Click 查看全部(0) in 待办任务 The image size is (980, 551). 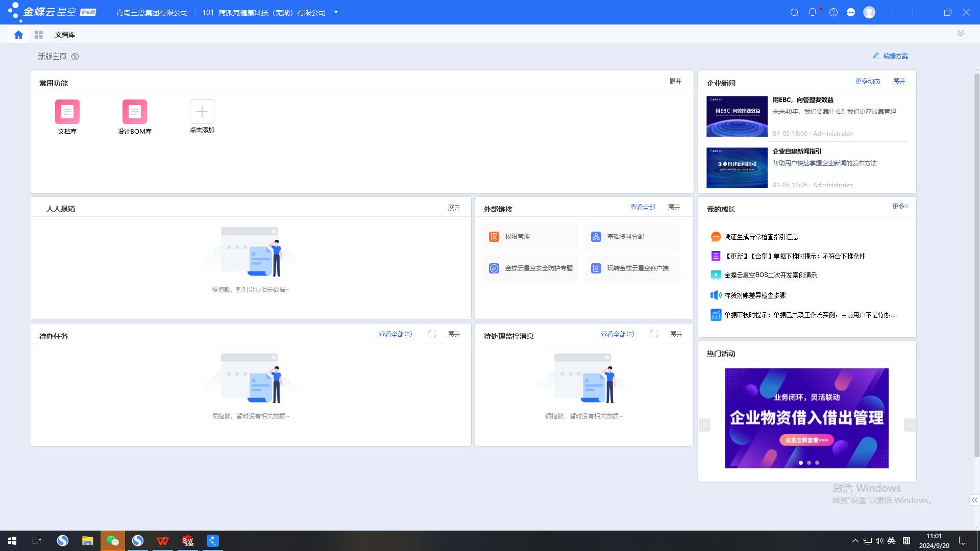395,335
